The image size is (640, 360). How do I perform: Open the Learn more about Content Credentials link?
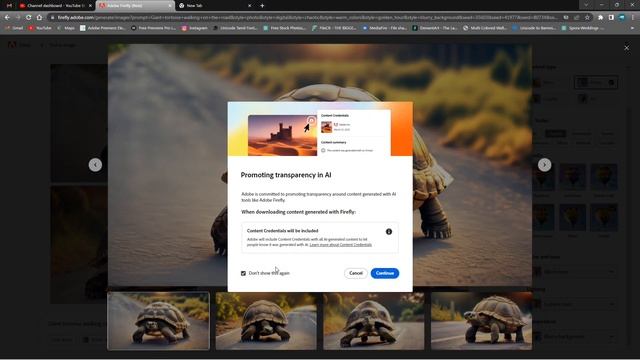[x=340, y=245]
